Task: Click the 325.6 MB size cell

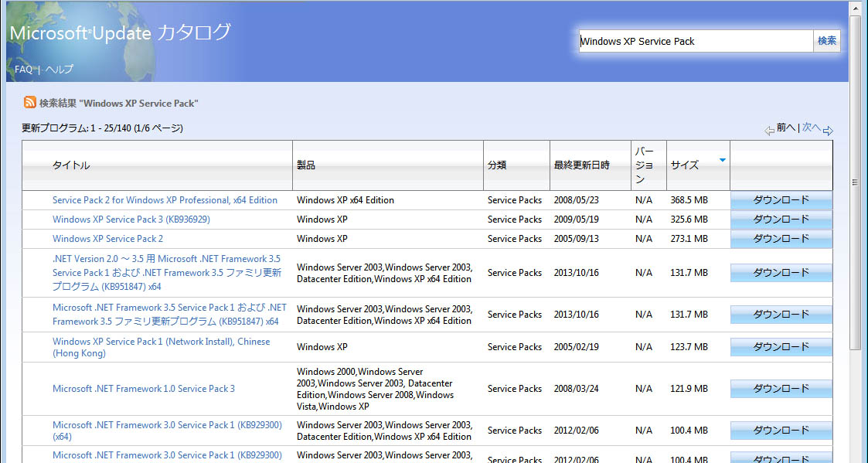Action: pyautogui.click(x=689, y=220)
